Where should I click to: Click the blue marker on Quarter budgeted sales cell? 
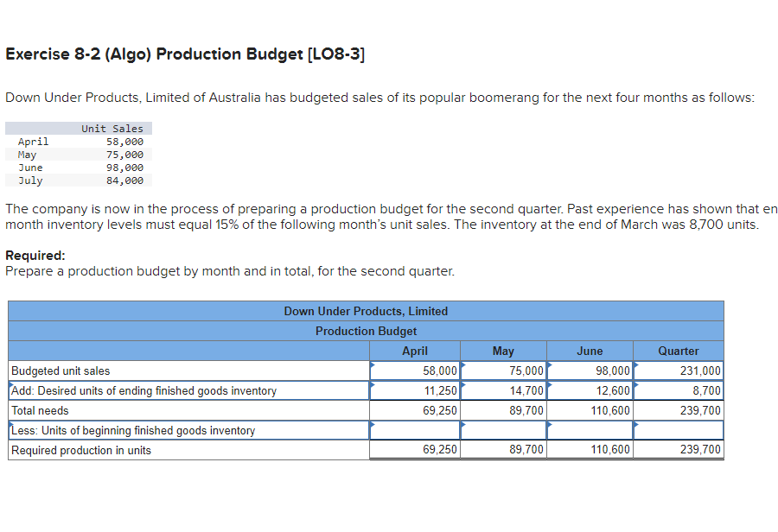point(638,366)
